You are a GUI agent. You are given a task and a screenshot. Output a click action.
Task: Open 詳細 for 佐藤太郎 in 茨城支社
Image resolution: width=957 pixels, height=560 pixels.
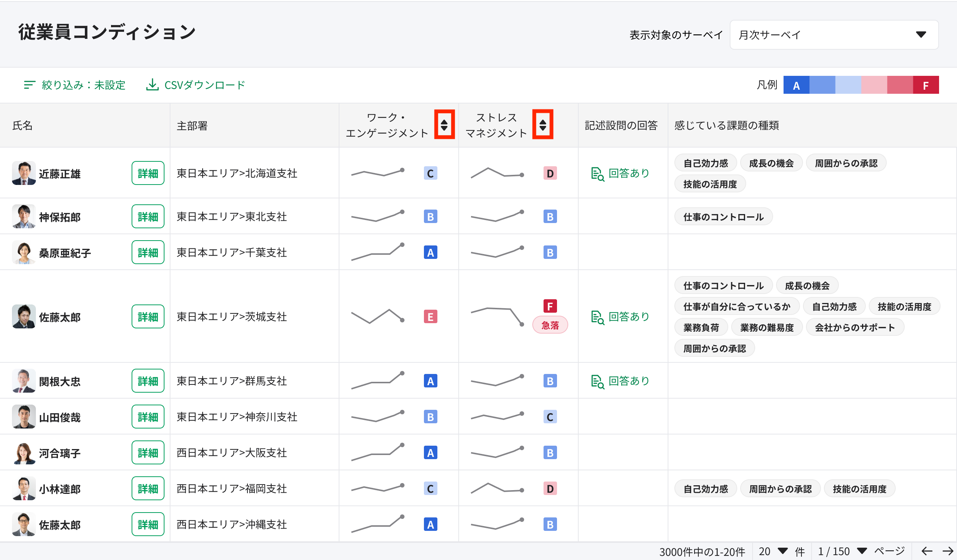coord(148,316)
